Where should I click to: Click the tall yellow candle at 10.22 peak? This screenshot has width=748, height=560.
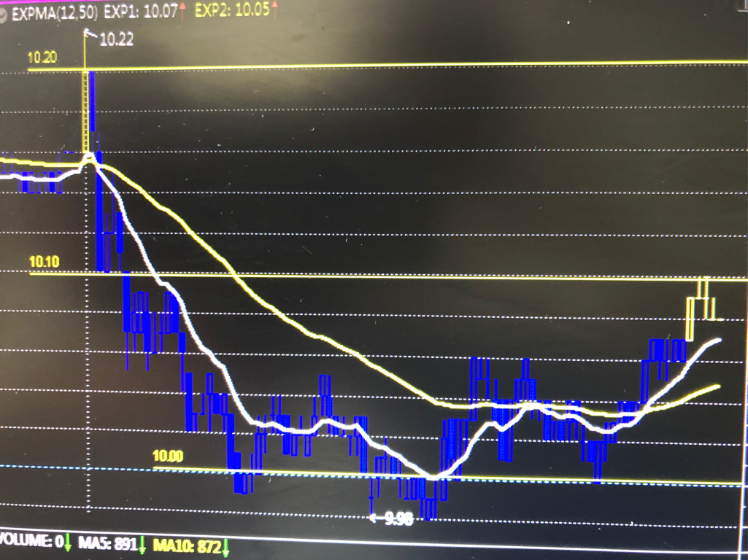click(x=86, y=112)
